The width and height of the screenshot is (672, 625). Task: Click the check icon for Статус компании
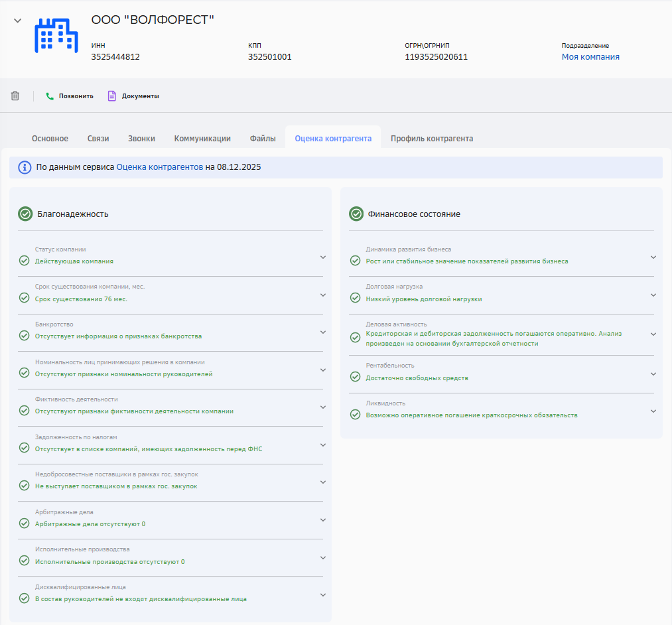click(x=25, y=261)
